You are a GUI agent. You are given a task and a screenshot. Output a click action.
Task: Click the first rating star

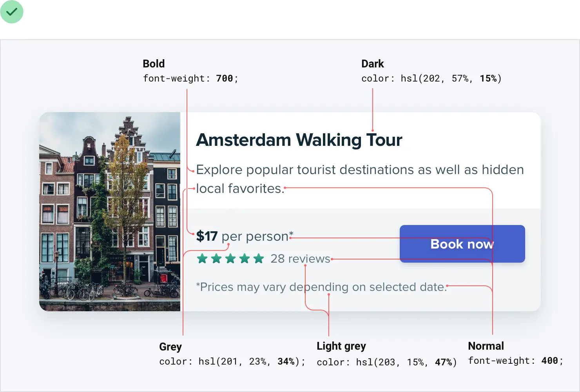coord(202,259)
